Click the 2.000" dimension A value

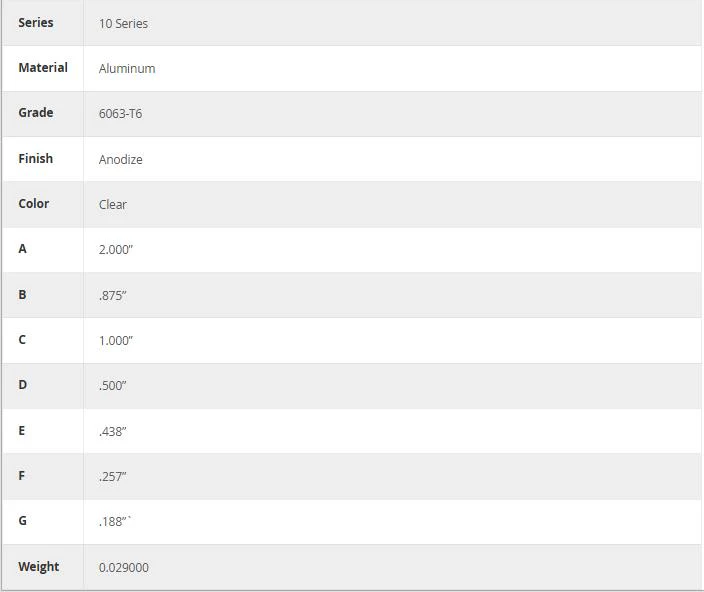[x=116, y=250]
